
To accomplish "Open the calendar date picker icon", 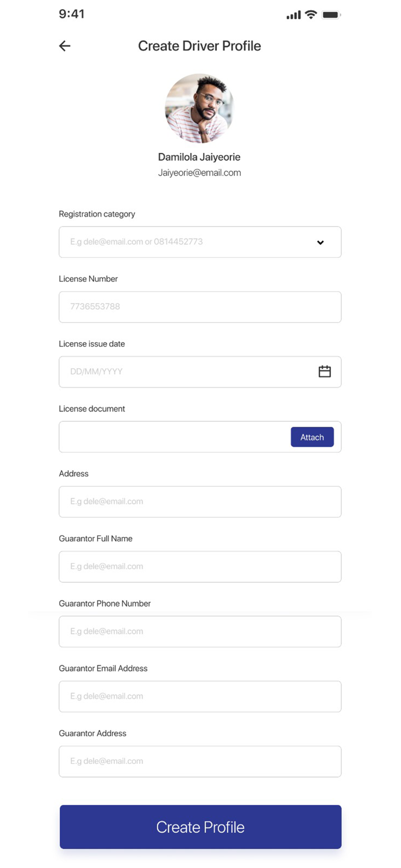I will pos(325,372).
